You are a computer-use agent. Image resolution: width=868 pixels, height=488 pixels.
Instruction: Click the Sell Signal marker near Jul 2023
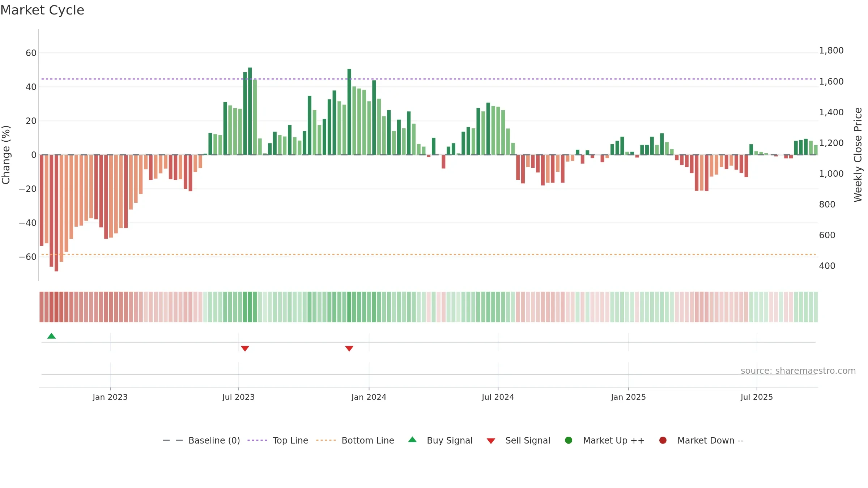[245, 348]
